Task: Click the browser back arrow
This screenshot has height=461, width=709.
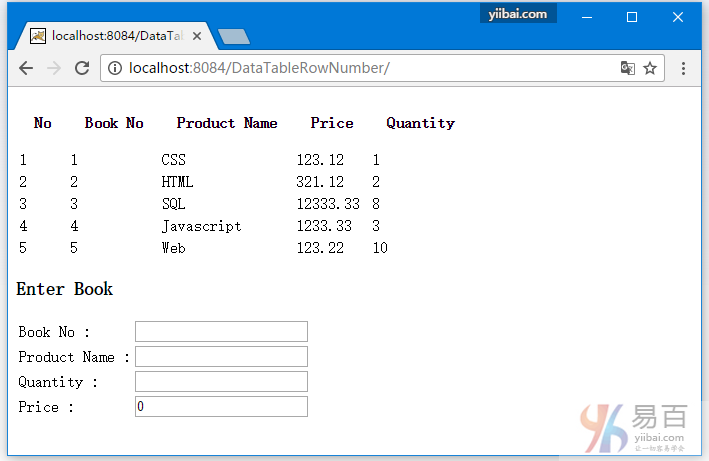Action: point(26,68)
